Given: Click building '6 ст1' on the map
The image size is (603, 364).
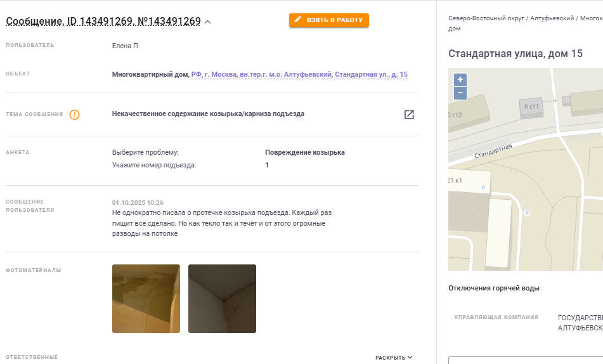Looking at the screenshot, I should [531, 107].
